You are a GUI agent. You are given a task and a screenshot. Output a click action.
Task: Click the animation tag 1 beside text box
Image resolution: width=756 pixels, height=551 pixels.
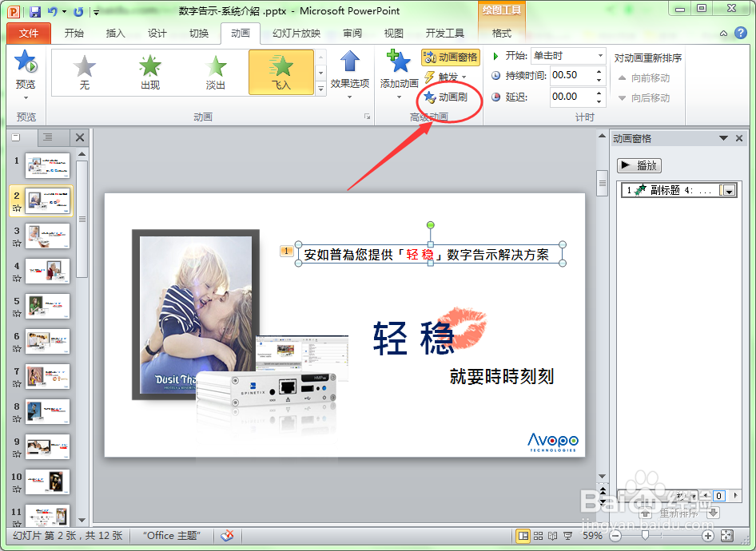(x=286, y=251)
